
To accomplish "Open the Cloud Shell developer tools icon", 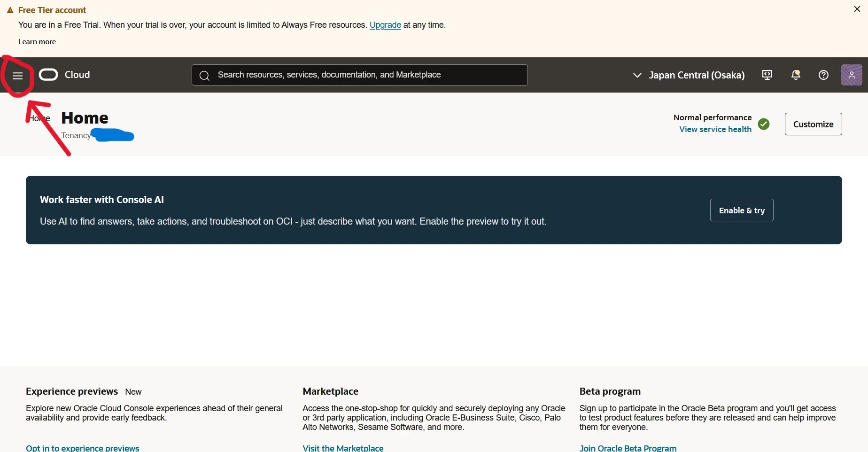I will tap(767, 75).
